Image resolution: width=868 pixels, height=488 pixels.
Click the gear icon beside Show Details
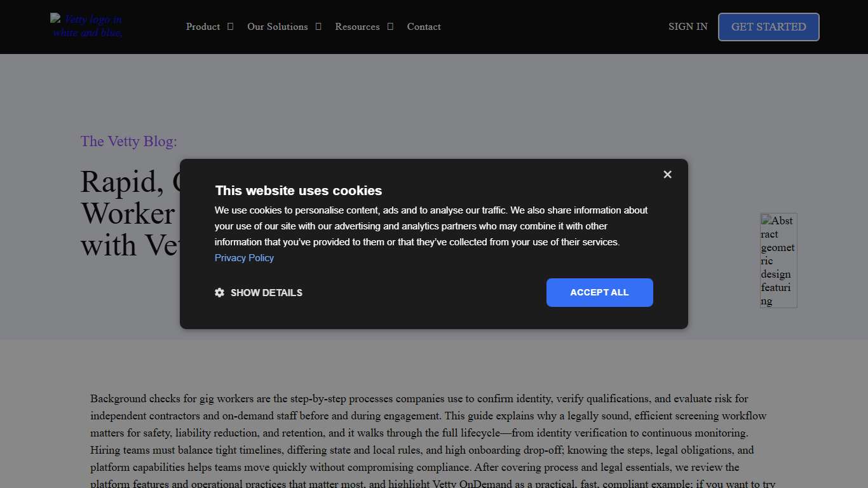[220, 293]
